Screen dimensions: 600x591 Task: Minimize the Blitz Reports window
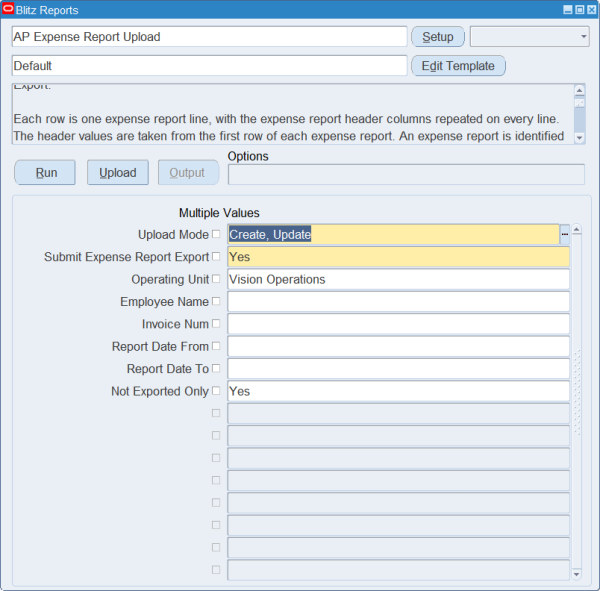[x=568, y=10]
